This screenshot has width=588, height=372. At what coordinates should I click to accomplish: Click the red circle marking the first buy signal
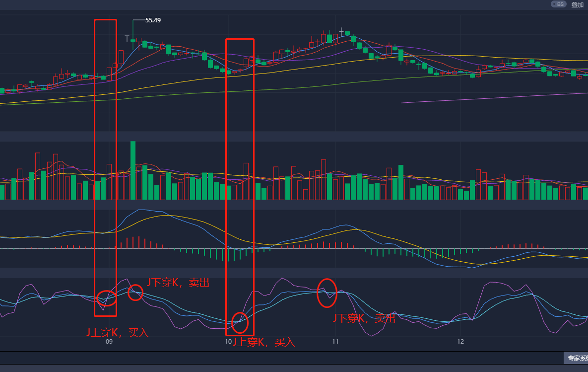(106, 297)
